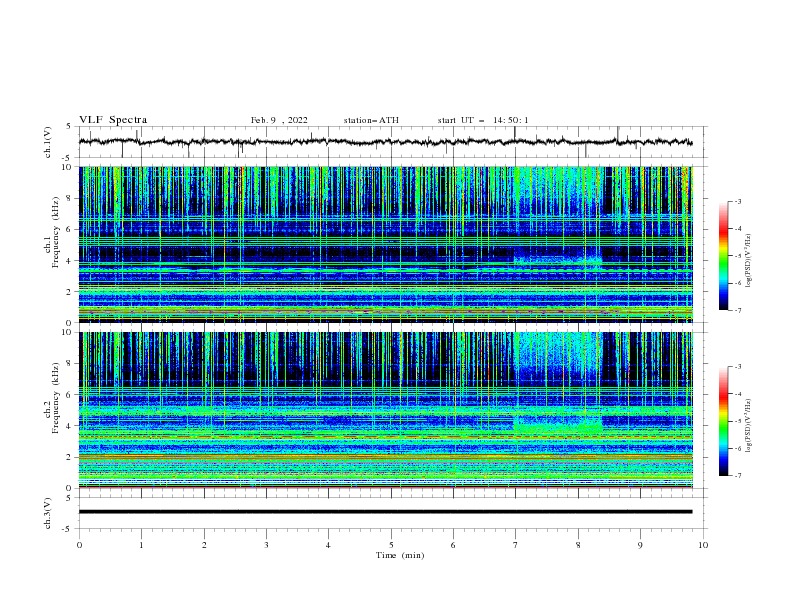This screenshot has height=612, width=792.
Task: Click the "4" kHz tick of ch.2 spectrogram
Action: pyautogui.click(x=70, y=426)
